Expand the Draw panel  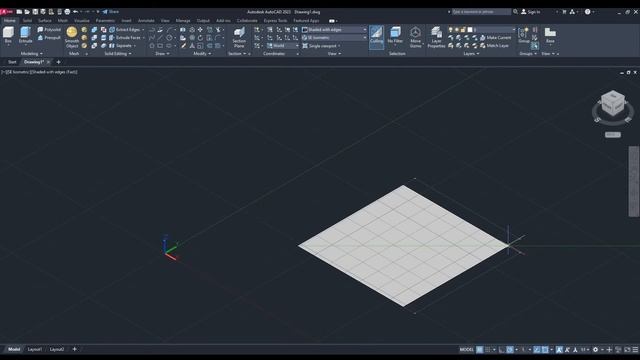162,53
